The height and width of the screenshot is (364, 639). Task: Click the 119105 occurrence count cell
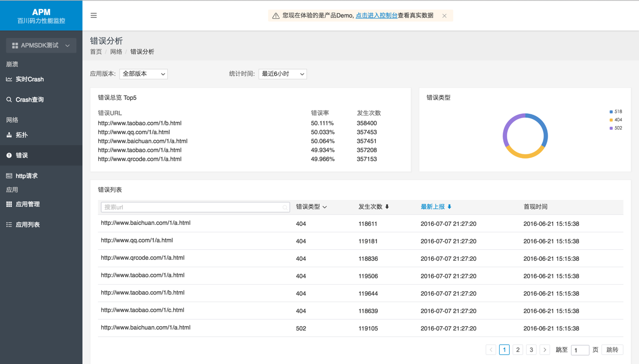pyautogui.click(x=368, y=329)
